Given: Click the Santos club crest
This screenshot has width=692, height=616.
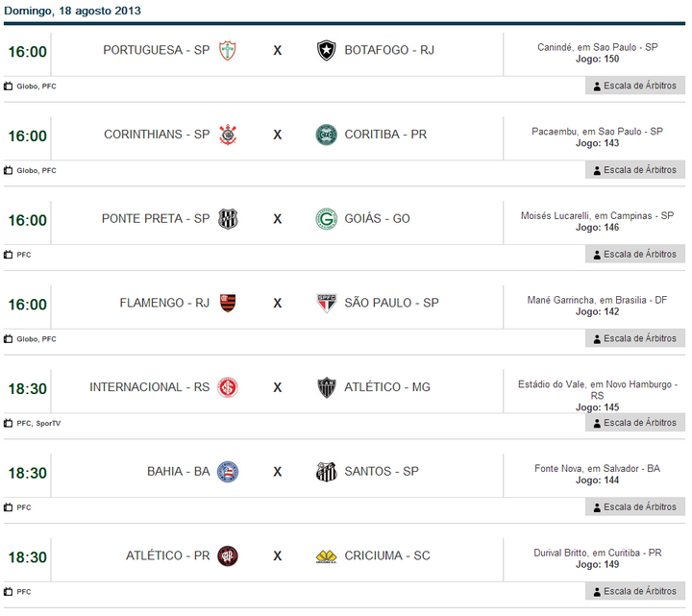Looking at the screenshot, I should click(x=327, y=472).
